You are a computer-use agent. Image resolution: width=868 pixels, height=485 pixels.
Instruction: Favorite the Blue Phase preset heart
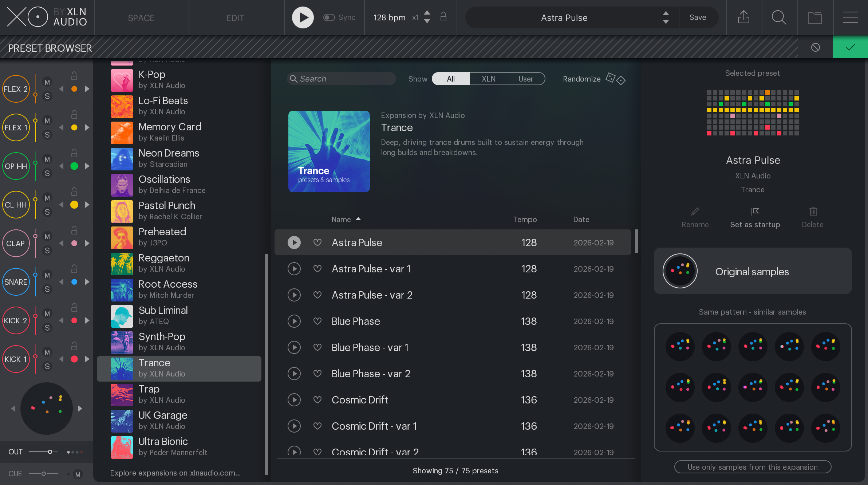(317, 321)
